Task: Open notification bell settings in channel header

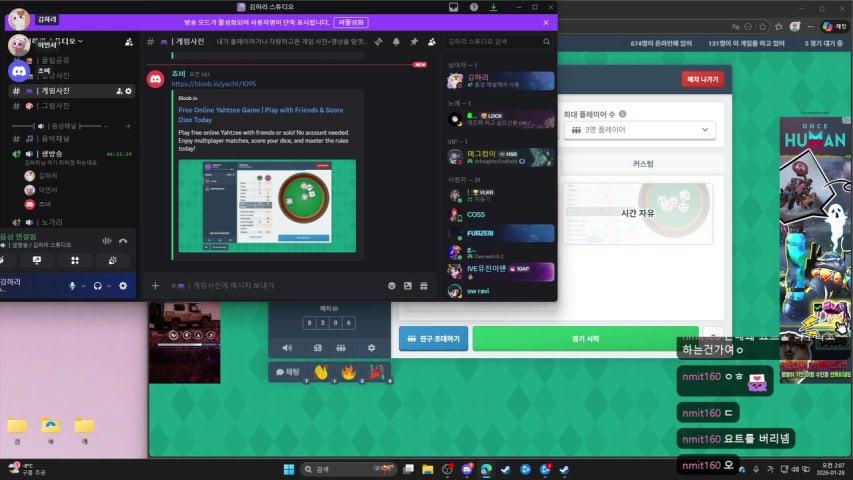Action: coord(396,41)
